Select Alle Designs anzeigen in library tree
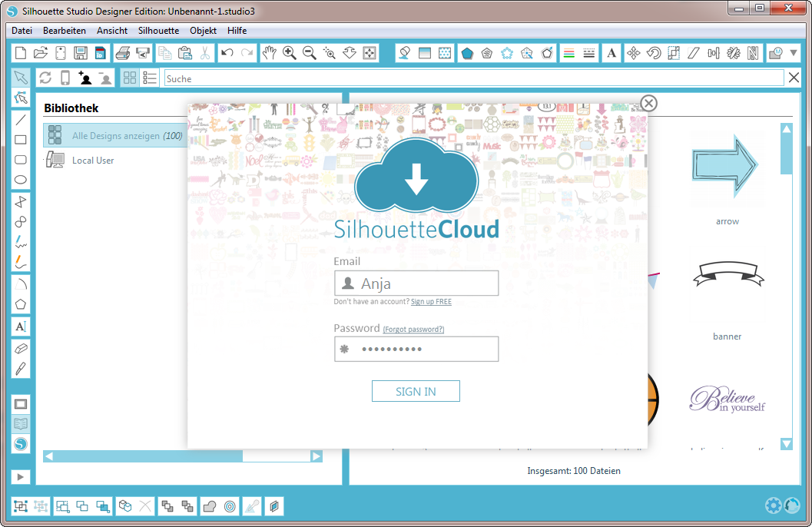The image size is (812, 527). click(x=115, y=136)
